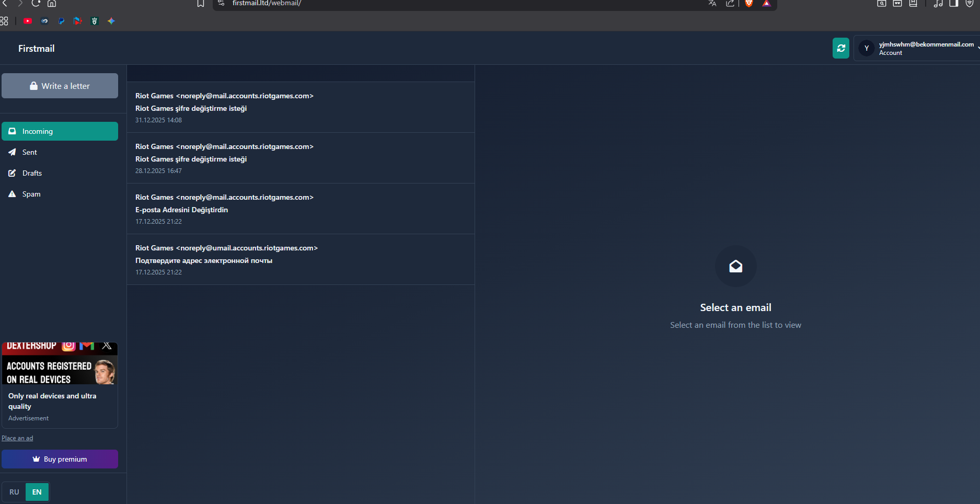This screenshot has height=504, width=980.
Task: Open Brave Shields lion icon
Action: pos(749,3)
